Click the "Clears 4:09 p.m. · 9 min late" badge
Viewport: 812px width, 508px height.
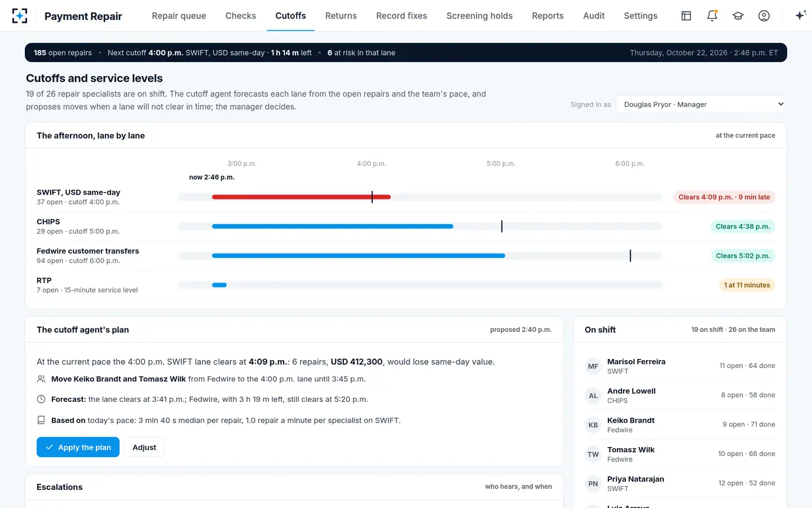tap(724, 197)
